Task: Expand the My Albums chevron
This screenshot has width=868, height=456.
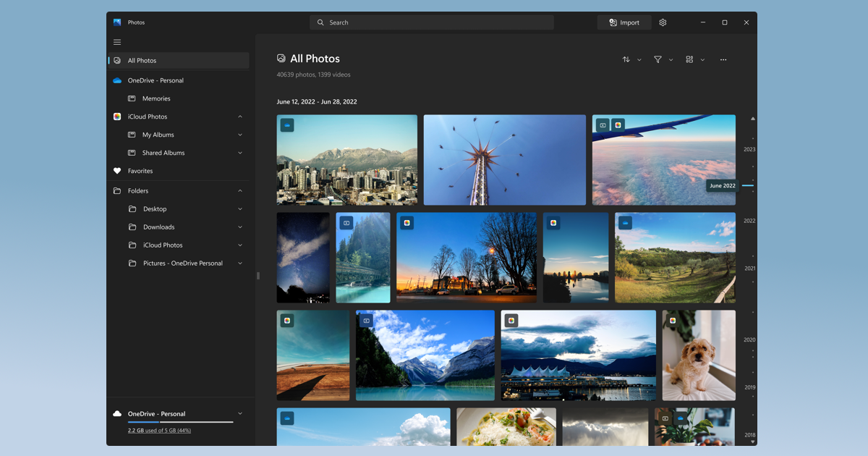Action: click(x=240, y=135)
